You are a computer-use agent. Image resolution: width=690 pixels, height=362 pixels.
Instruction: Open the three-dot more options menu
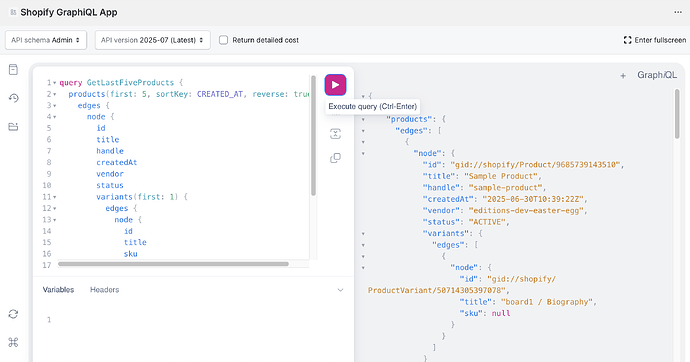(678, 12)
